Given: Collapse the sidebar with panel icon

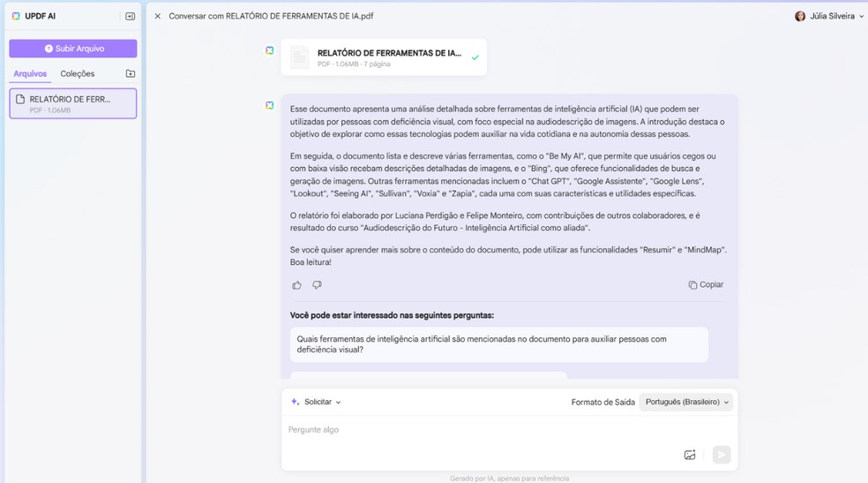Looking at the screenshot, I should click(x=130, y=16).
